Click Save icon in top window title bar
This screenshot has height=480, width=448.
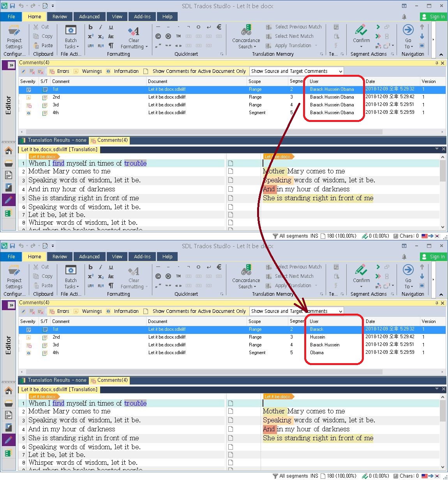pyautogui.click(x=12, y=6)
